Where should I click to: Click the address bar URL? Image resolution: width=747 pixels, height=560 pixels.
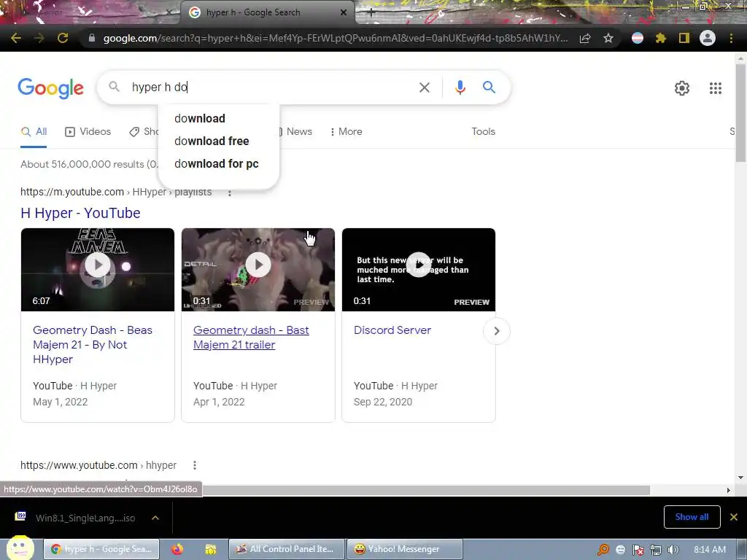click(335, 38)
